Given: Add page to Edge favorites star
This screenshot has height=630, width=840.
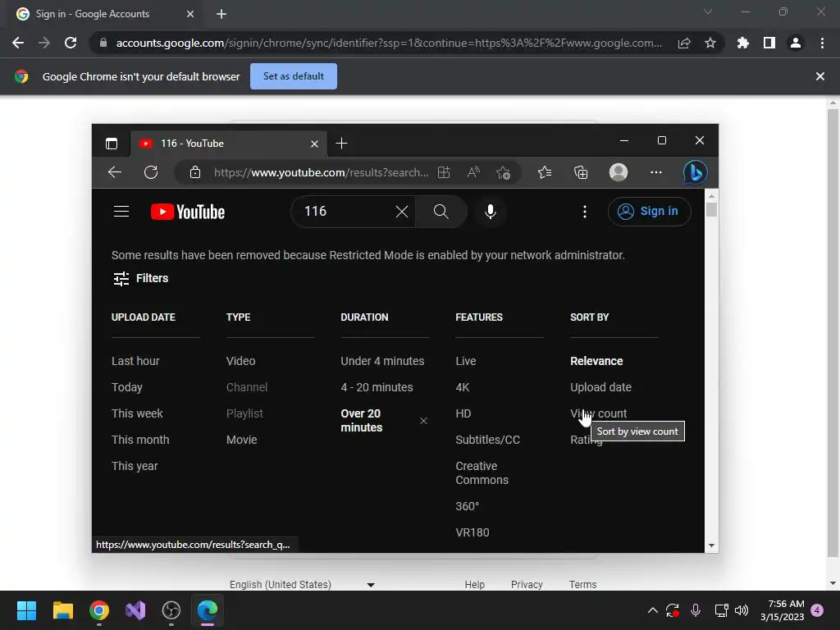Looking at the screenshot, I should (x=503, y=172).
